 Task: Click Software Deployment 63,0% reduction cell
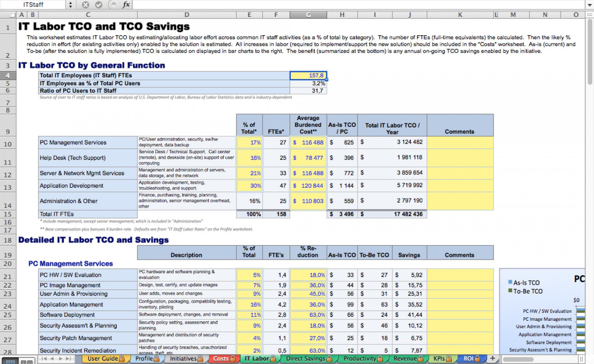click(308, 315)
